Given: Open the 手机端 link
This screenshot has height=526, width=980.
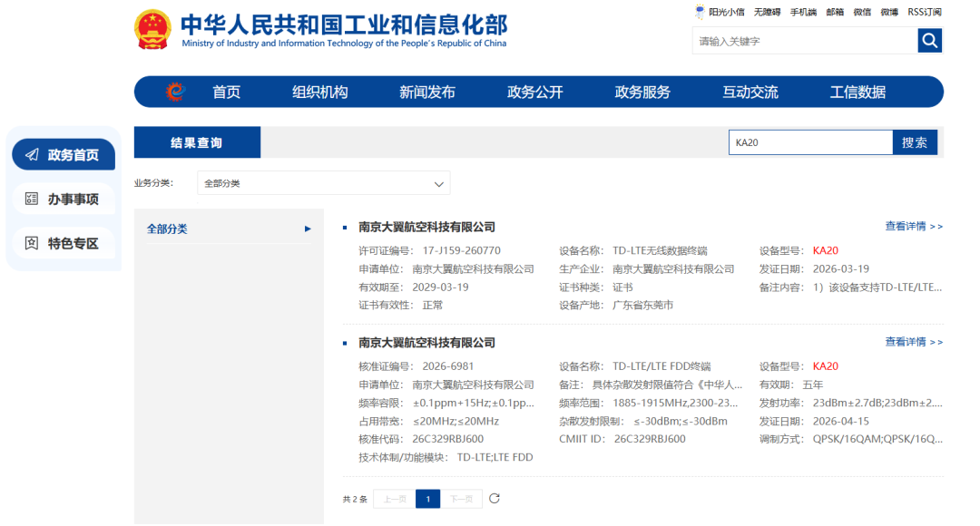Looking at the screenshot, I should click(803, 12).
